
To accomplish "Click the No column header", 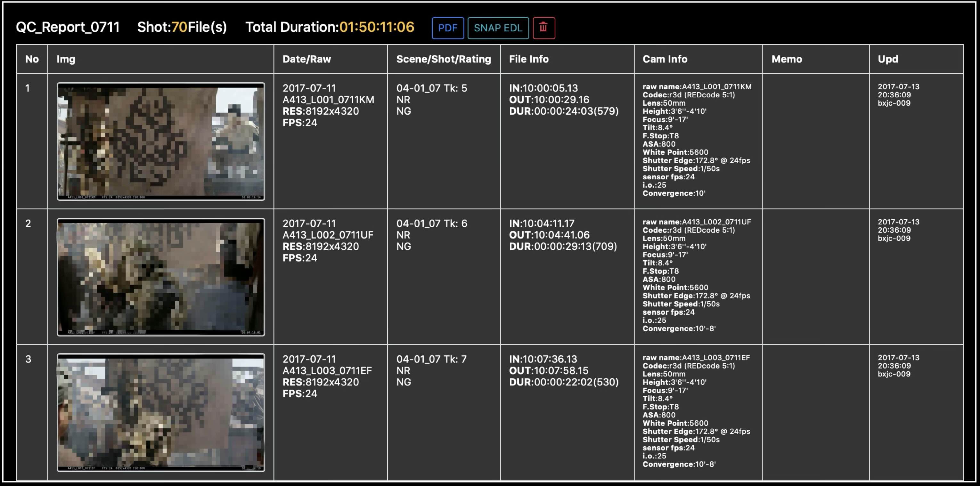I will point(32,59).
